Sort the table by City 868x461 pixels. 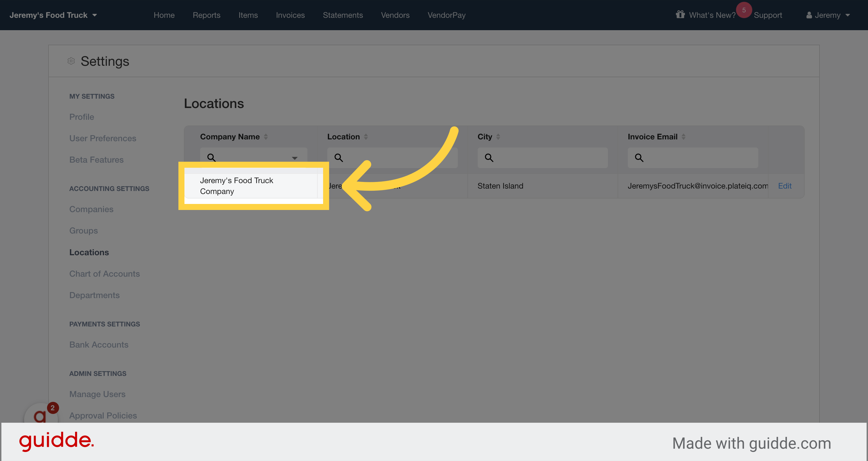tap(498, 137)
